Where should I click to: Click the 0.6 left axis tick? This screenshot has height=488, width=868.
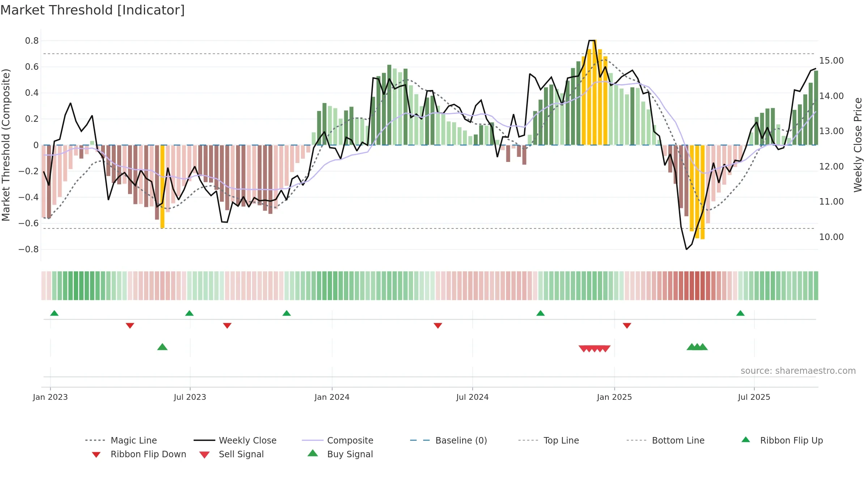click(32, 67)
